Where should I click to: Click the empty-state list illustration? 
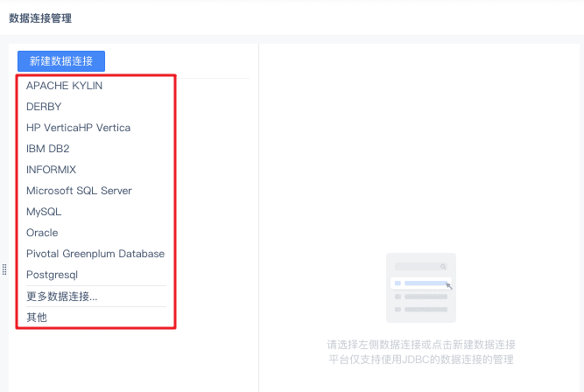(x=421, y=288)
